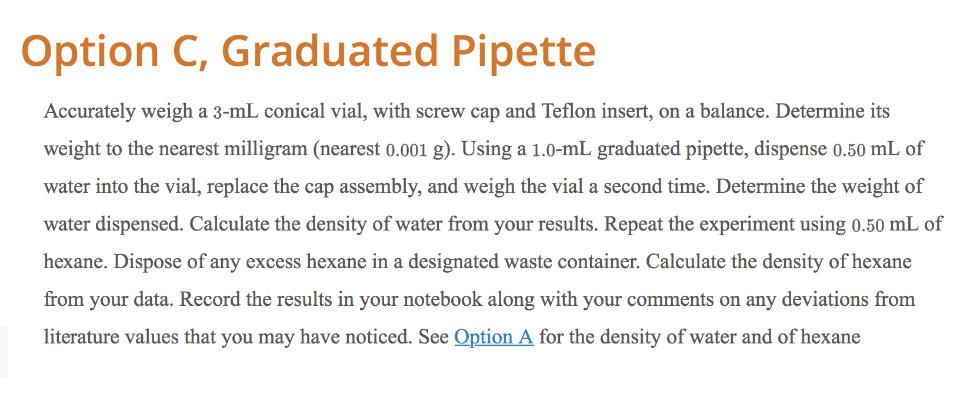Click the word Graduated in the heading
The image size is (980, 414).
point(330,51)
